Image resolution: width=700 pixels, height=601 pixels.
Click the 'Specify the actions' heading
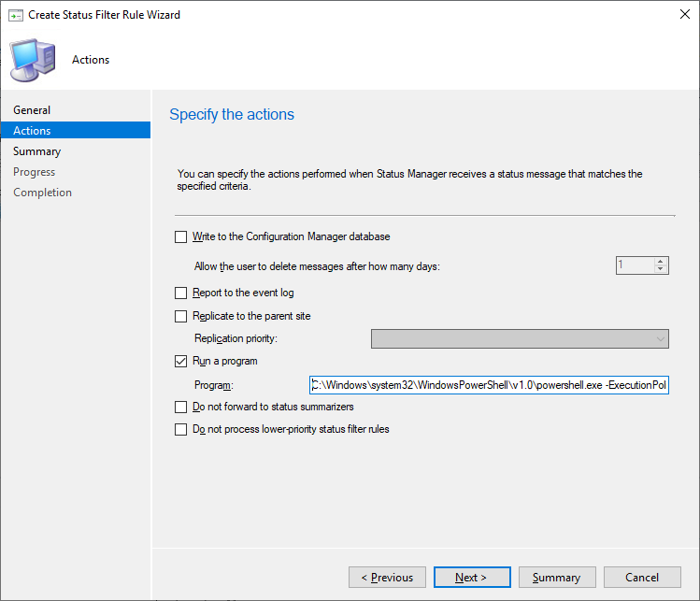[x=232, y=115]
